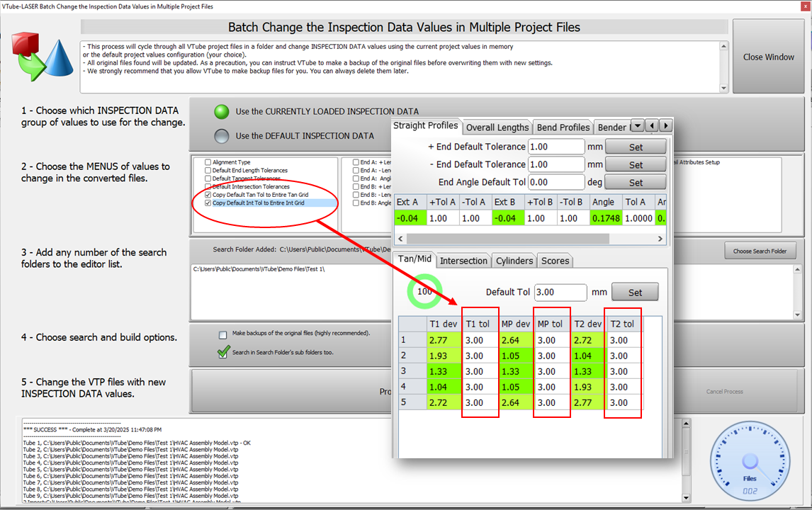Click Set next to - End Default Tolerance

point(636,164)
